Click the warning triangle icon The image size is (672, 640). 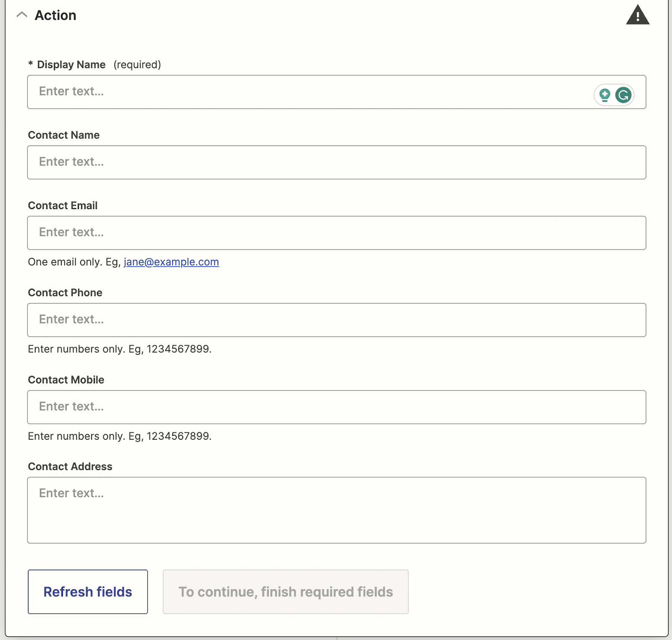638,15
